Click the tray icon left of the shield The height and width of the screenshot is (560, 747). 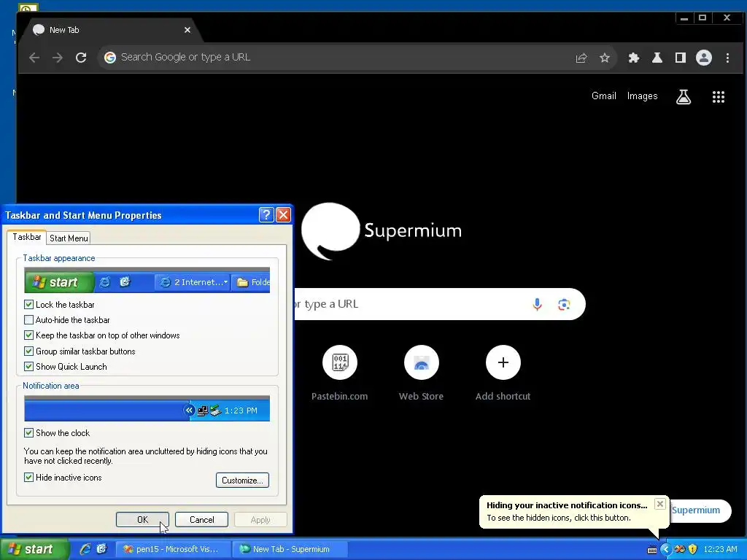coord(680,550)
